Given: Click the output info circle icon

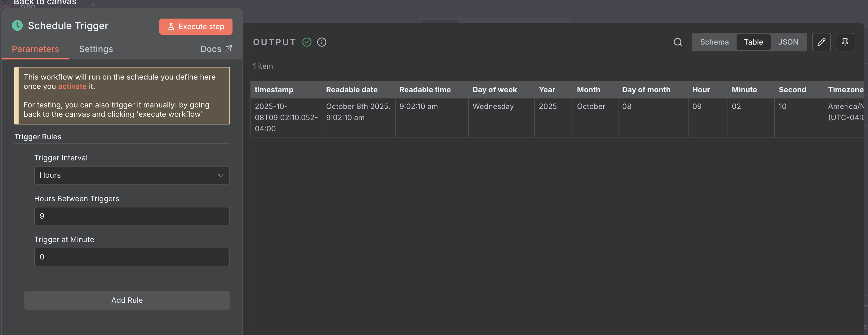Looking at the screenshot, I should pos(321,42).
